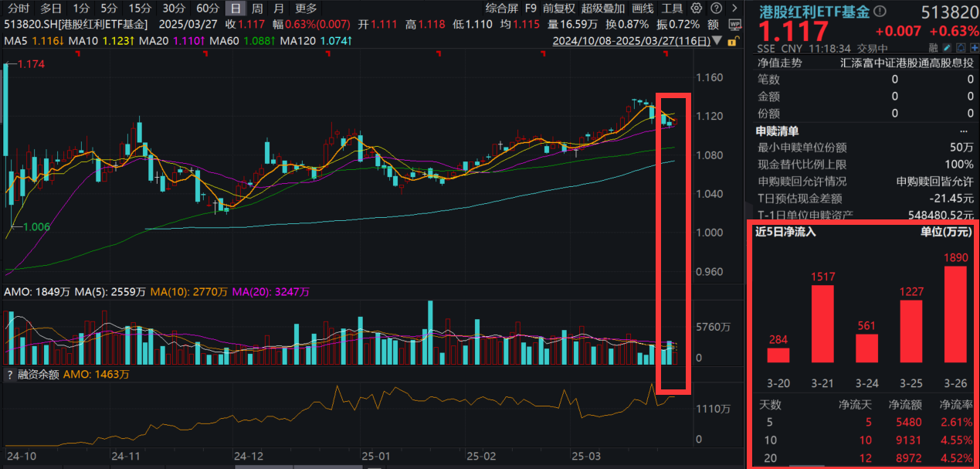Click the WP mini-window icon beside 额
This screenshot has width=980, height=469.
tap(735, 24)
